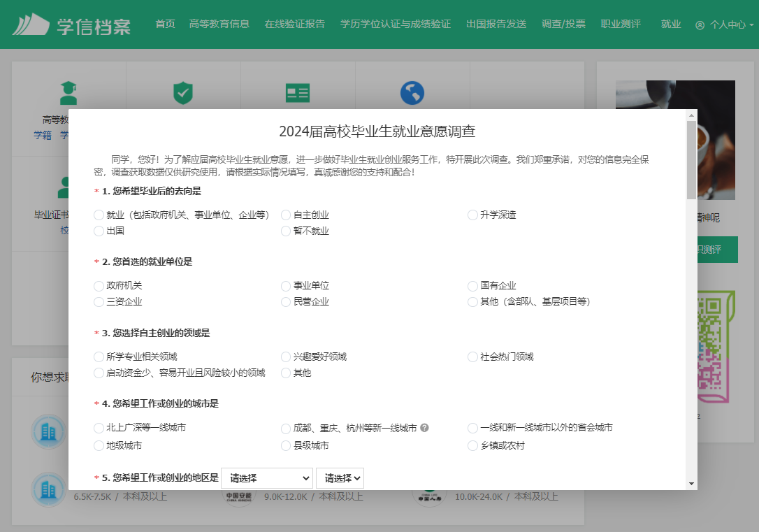Click the green shield checkmark icon
759x532 pixels.
tap(182, 93)
